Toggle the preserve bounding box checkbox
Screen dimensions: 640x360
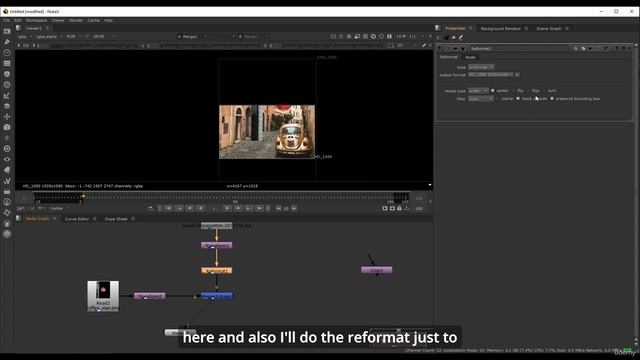(x=552, y=99)
